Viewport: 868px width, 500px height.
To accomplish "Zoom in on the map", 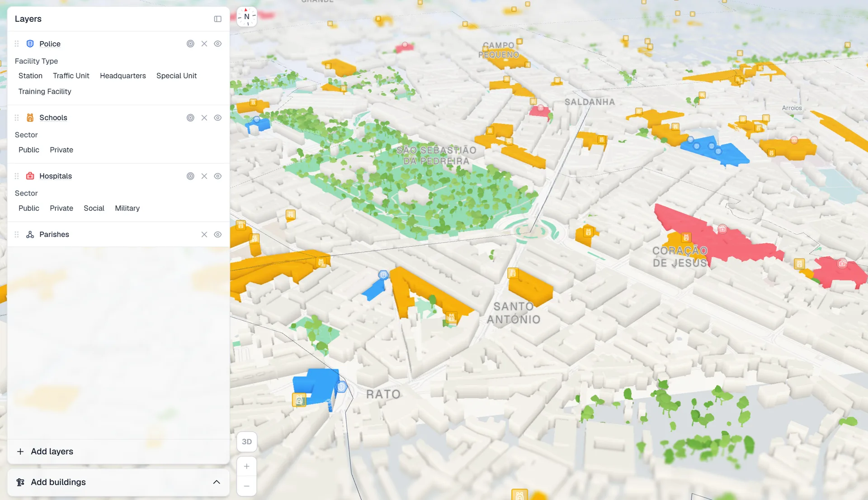I will pyautogui.click(x=247, y=466).
